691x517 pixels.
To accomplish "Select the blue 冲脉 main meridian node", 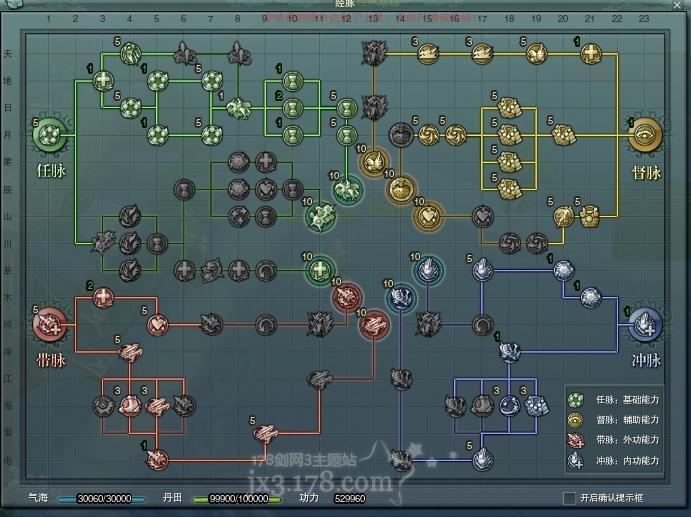I will click(x=645, y=324).
